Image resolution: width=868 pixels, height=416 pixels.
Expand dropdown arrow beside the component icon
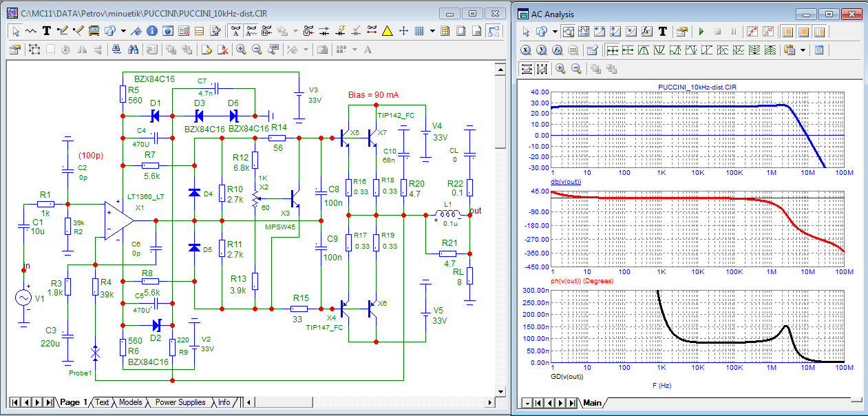pyautogui.click(x=123, y=31)
